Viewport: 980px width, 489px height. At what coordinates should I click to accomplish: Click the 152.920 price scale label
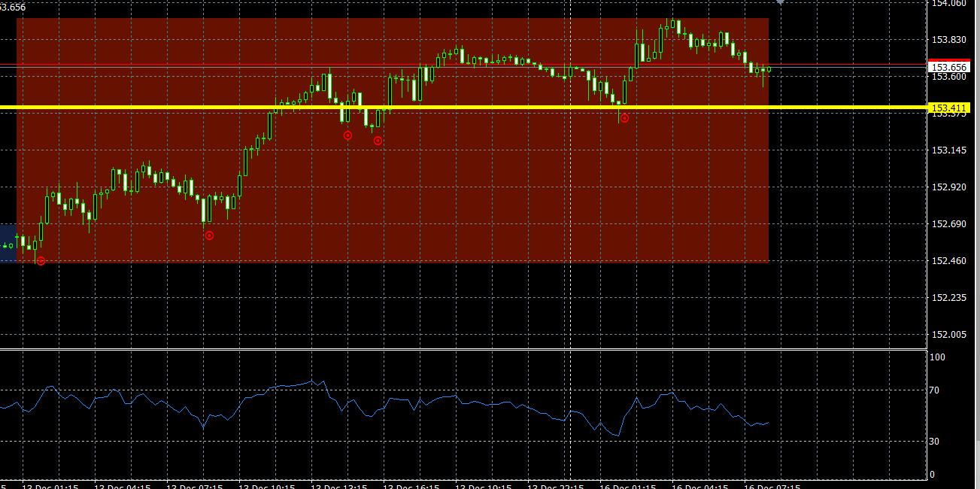[948, 187]
